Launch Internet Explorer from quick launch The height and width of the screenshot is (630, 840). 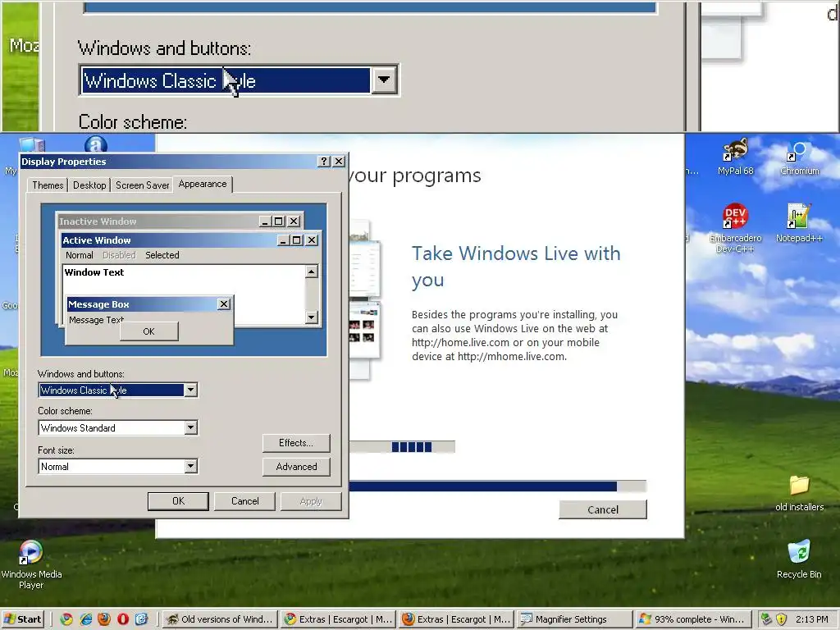pos(85,619)
